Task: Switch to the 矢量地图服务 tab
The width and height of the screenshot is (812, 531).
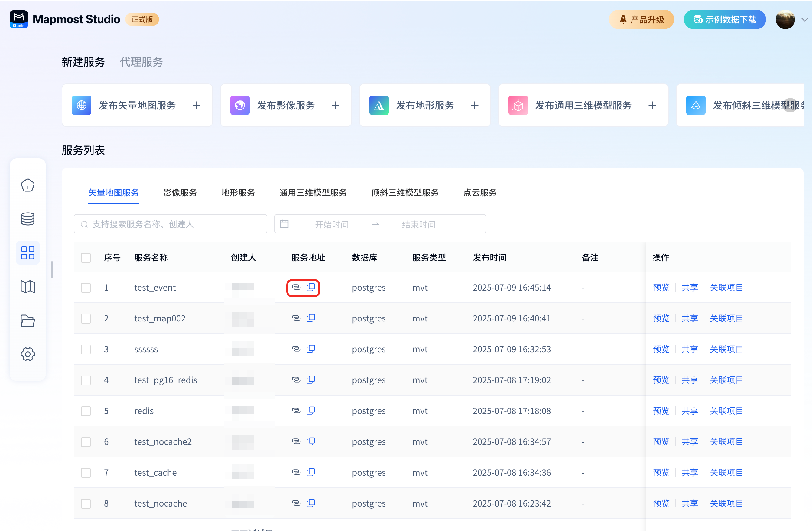Action: [114, 193]
